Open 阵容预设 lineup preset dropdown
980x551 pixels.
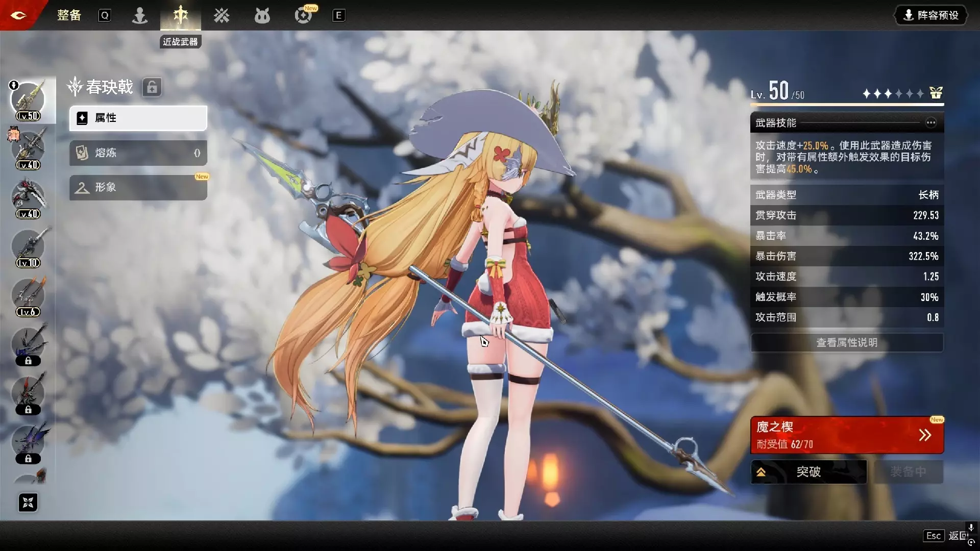point(930,15)
